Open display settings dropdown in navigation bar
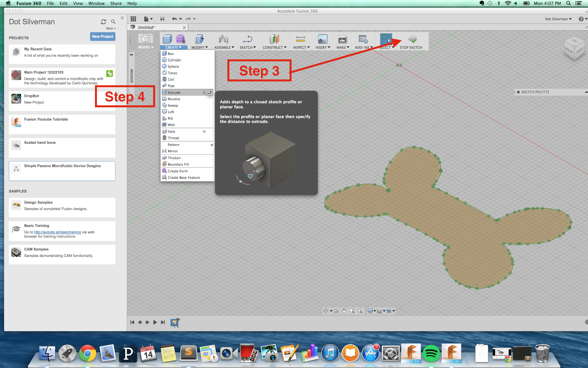Screen dimensions: 588x368 [x=372, y=311]
